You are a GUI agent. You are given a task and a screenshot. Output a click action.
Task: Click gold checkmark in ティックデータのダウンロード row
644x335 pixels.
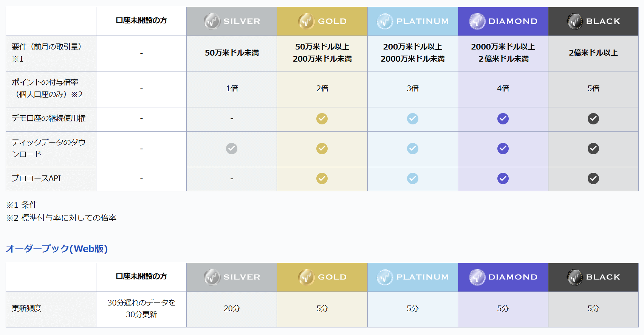tap(322, 149)
